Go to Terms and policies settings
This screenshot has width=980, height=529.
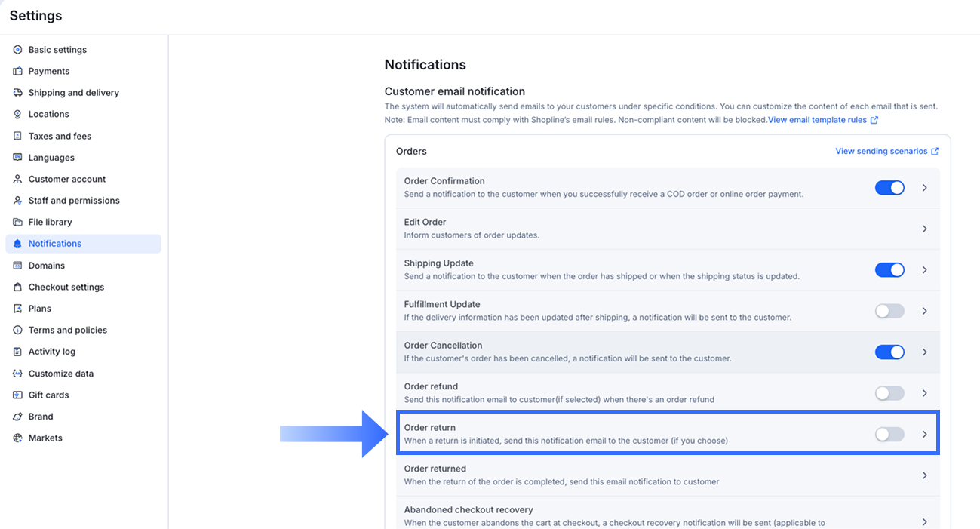point(68,330)
